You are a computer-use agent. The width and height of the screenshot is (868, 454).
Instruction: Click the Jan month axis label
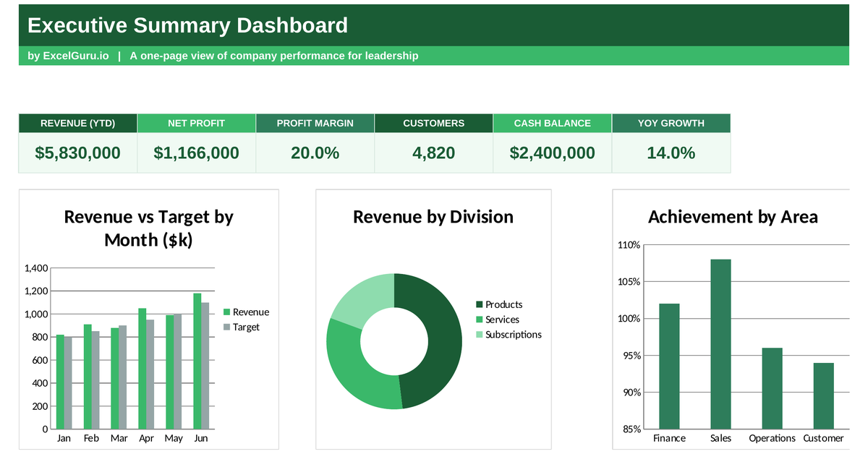64,439
